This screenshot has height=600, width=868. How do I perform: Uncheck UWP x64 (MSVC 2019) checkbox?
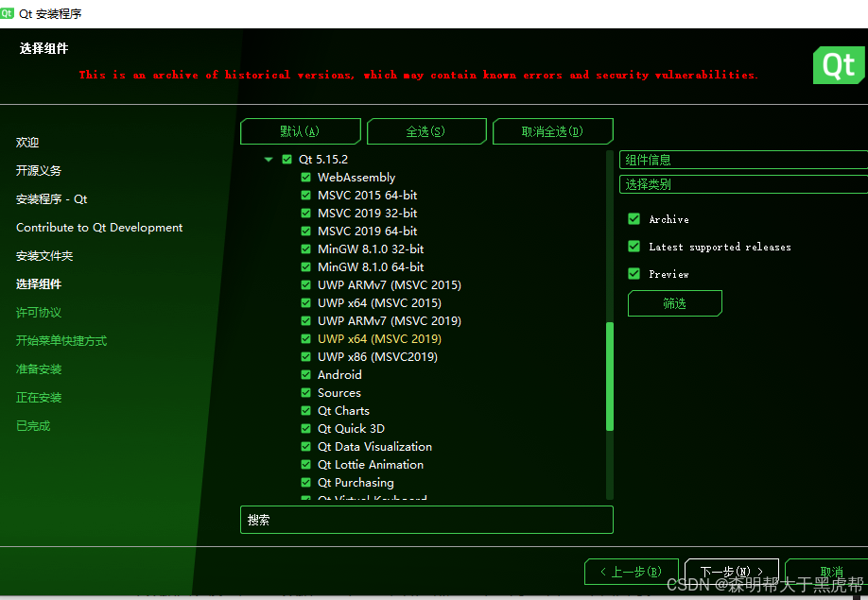pos(305,339)
